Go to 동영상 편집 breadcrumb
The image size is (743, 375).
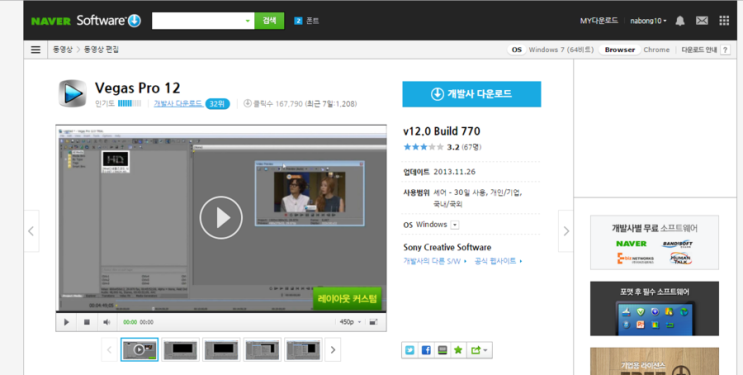(101, 50)
